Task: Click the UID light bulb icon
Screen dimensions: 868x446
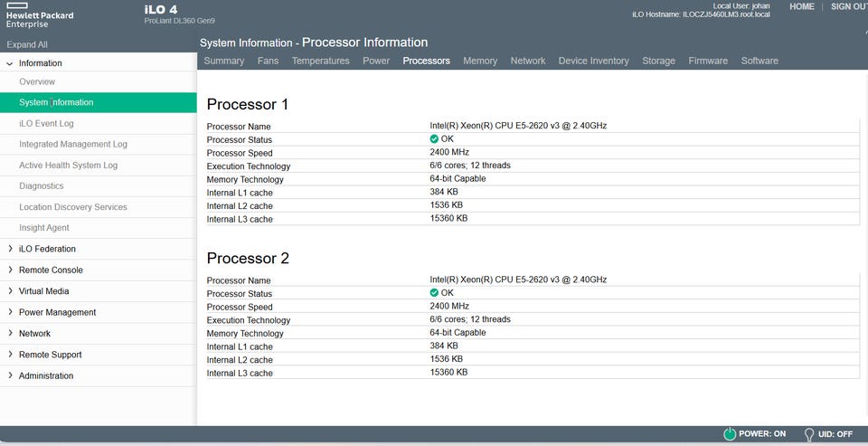Action: pos(808,434)
